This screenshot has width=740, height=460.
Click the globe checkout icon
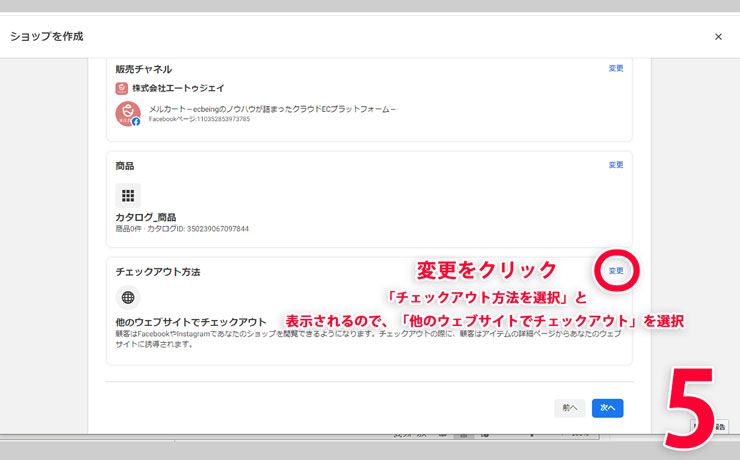click(x=128, y=297)
